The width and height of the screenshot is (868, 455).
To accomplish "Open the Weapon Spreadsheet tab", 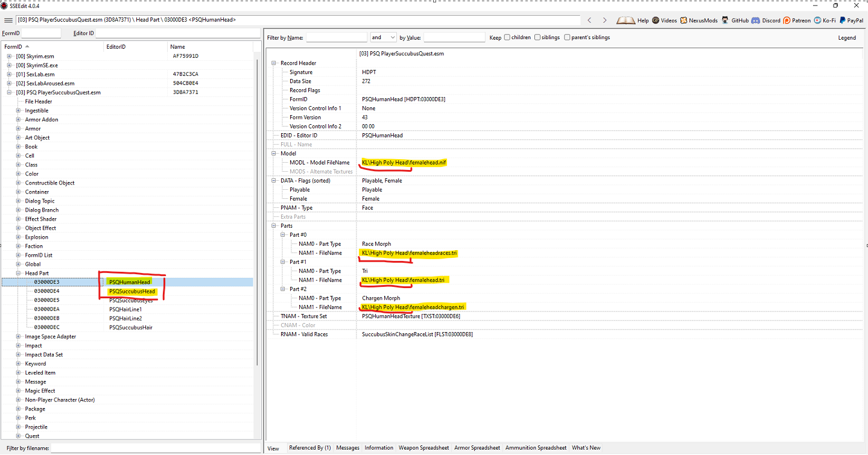I will (423, 448).
